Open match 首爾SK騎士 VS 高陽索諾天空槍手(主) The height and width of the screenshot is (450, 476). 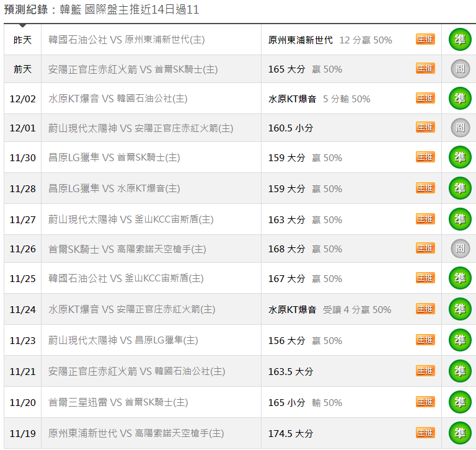tap(127, 249)
